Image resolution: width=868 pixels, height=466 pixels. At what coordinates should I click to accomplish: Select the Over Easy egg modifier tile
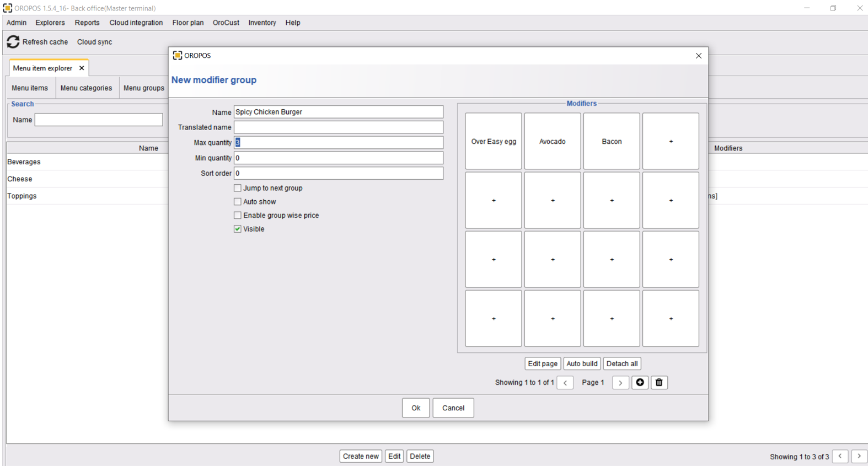[494, 141]
